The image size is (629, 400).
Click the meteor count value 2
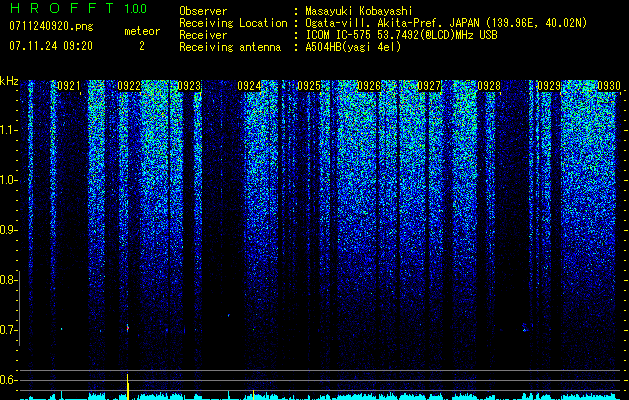(x=142, y=46)
